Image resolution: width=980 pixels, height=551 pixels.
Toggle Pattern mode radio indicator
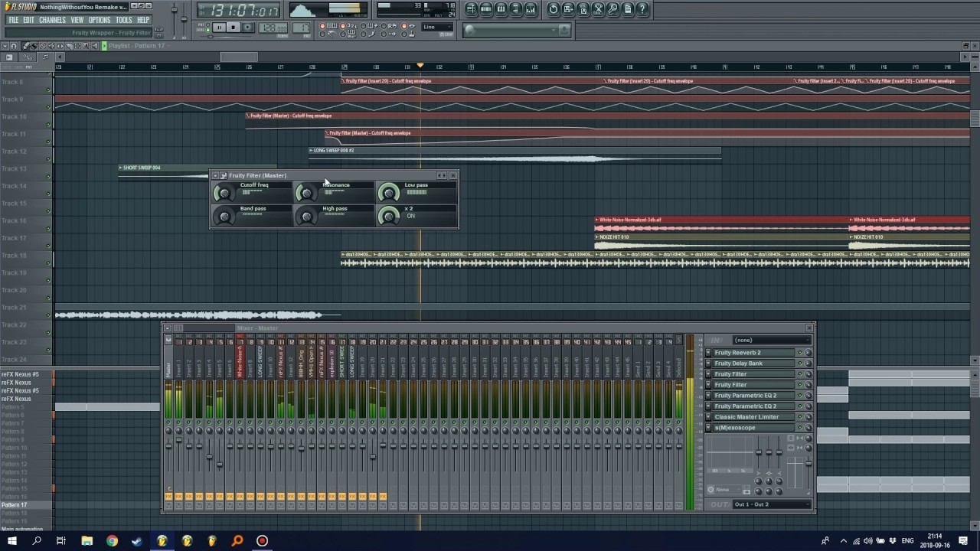tap(207, 24)
